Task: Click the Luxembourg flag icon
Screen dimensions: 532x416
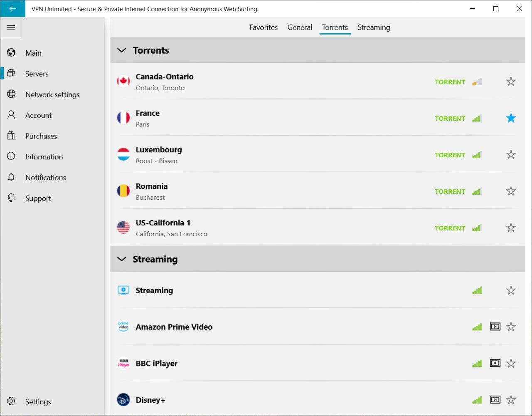Action: point(123,155)
